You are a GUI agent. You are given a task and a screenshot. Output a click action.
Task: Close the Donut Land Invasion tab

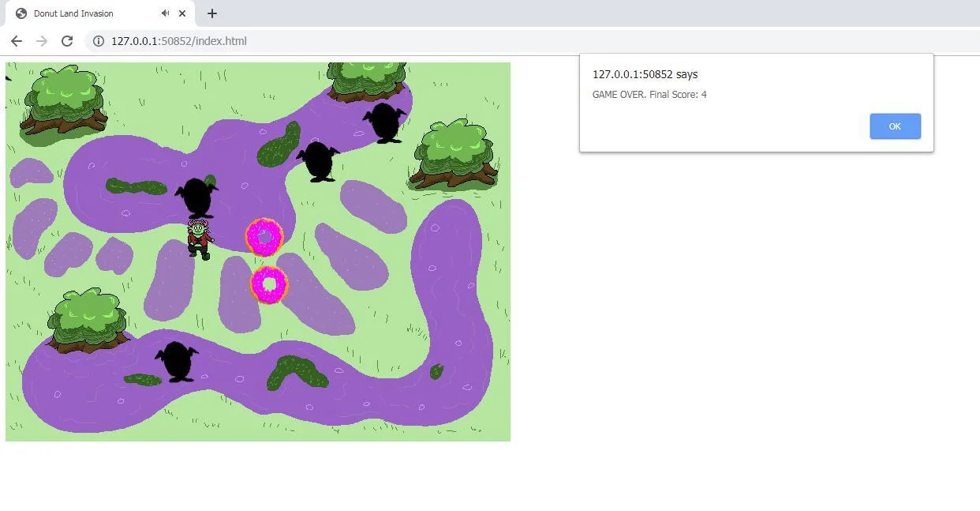click(183, 13)
